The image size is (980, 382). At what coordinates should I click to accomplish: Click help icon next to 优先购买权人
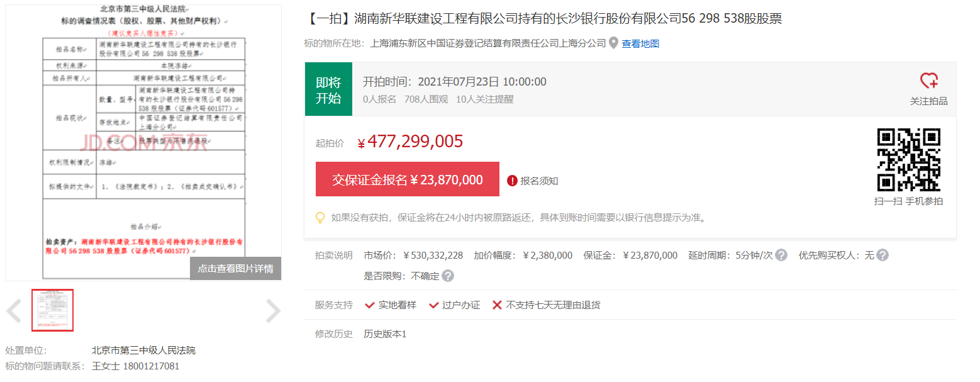click(883, 255)
